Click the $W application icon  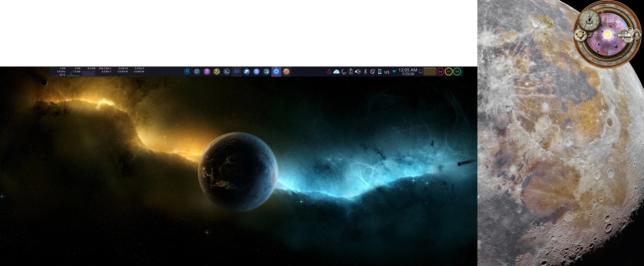coord(237,71)
